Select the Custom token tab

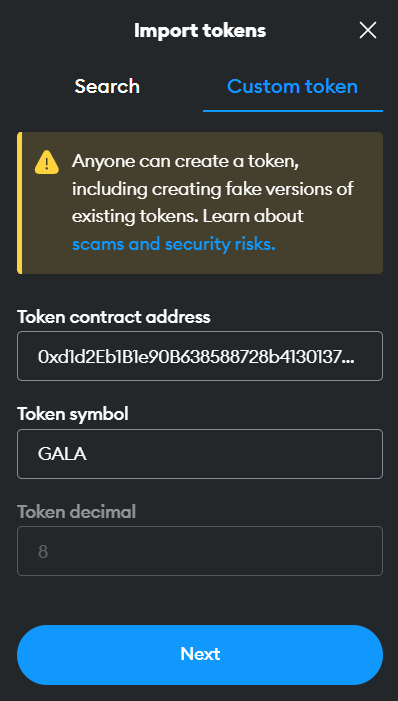(292, 86)
